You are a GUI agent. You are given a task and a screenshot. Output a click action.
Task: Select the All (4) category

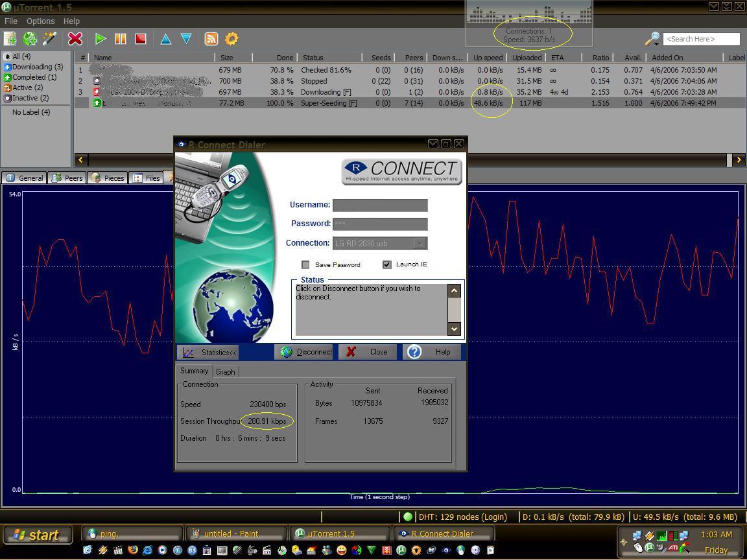pyautogui.click(x=18, y=56)
